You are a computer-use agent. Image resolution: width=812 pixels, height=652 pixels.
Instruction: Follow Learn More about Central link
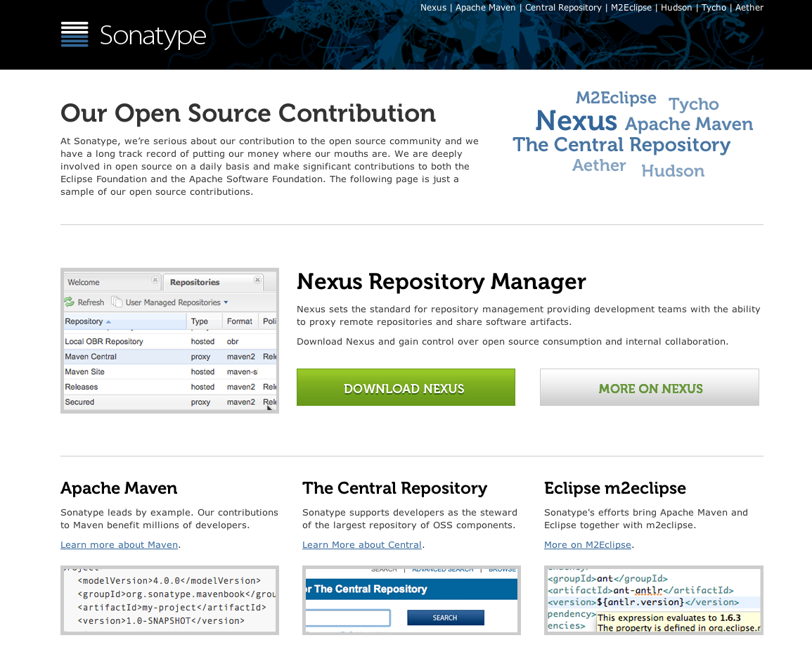[362, 544]
